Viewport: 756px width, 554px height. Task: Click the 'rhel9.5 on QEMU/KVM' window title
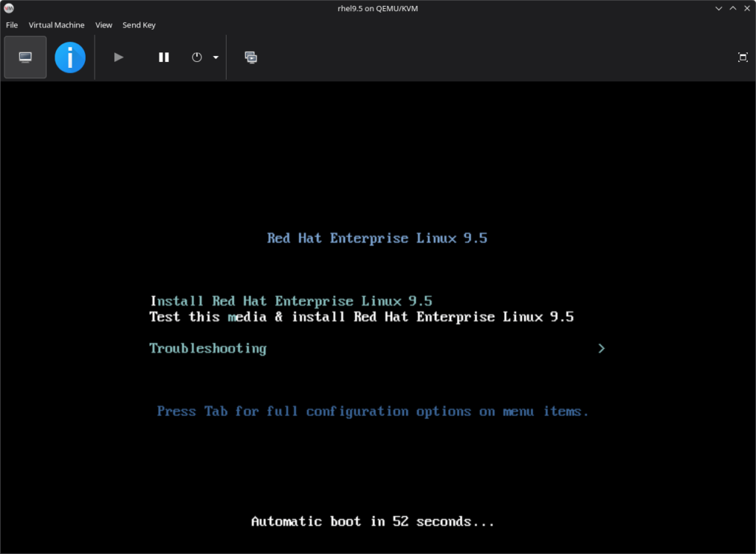(x=377, y=8)
